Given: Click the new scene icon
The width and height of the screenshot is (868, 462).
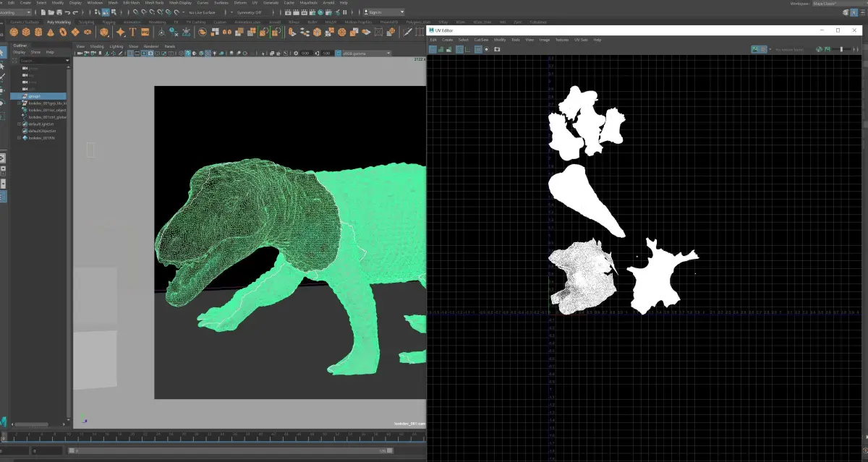Looking at the screenshot, I should (43, 12).
